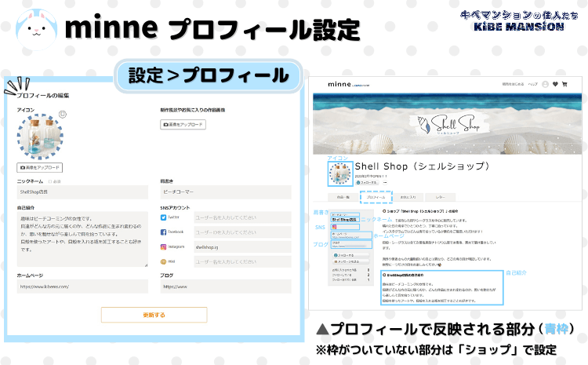Click the Shell Shop (シェルショップ) title
Screen dimensions: 588x365
[x=423, y=166]
